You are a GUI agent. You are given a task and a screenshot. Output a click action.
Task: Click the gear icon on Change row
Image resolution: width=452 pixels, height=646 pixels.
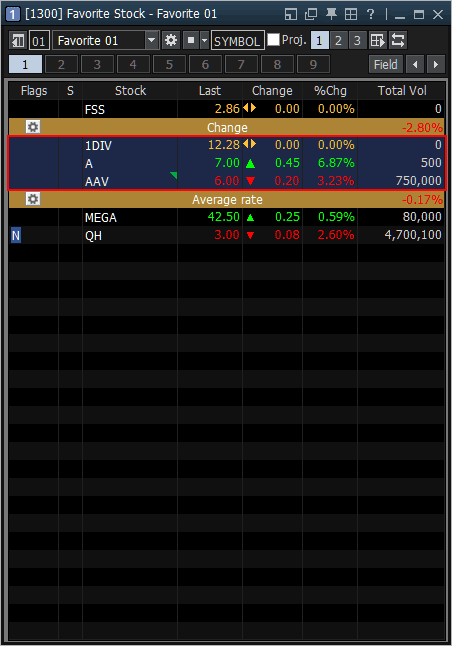[x=33, y=127]
